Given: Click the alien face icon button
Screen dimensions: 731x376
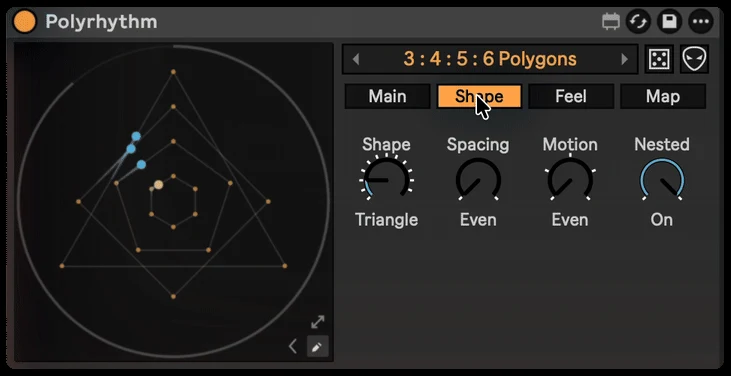Looking at the screenshot, I should 695,59.
